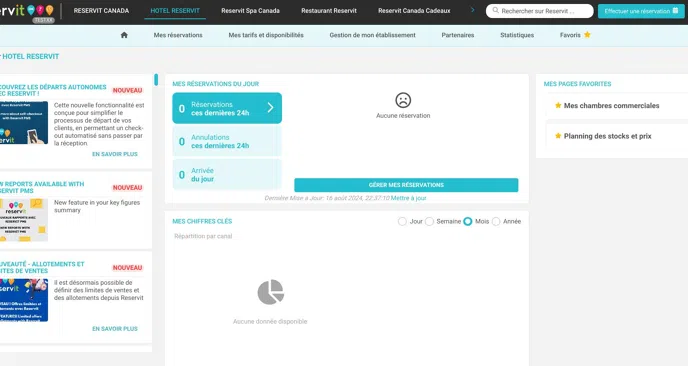Open Planning des stocks et prix favorite
The width and height of the screenshot is (688, 366).
(x=608, y=136)
